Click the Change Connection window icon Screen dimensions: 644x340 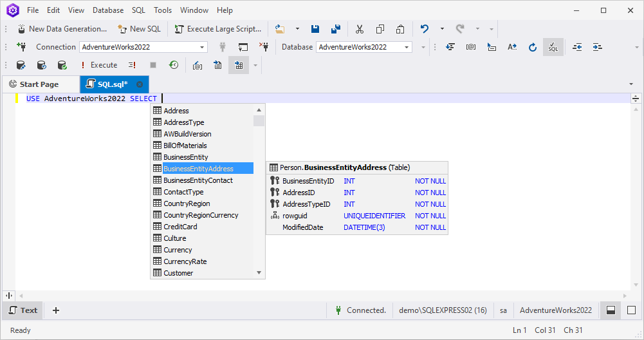pyautogui.click(x=243, y=47)
